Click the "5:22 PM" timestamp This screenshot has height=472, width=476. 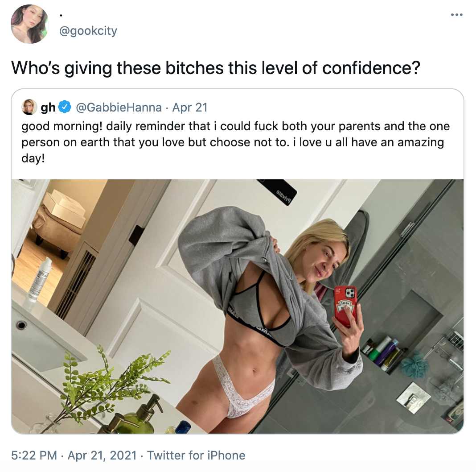[34, 455]
